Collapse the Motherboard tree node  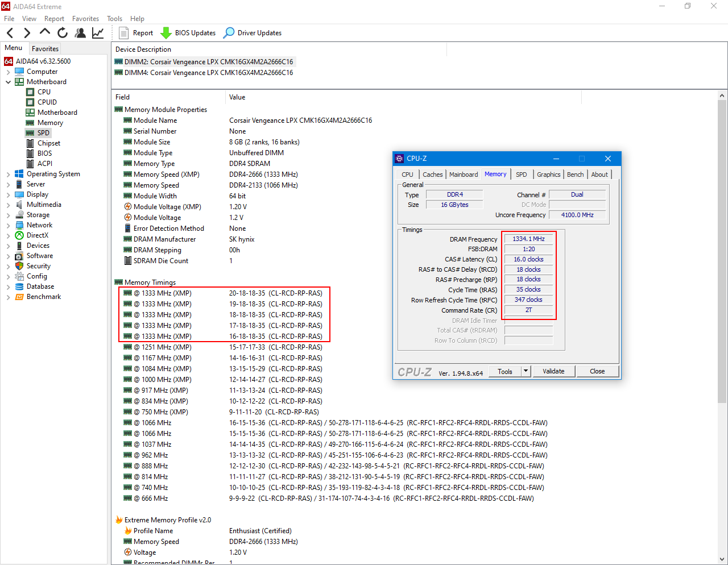tap(8, 82)
